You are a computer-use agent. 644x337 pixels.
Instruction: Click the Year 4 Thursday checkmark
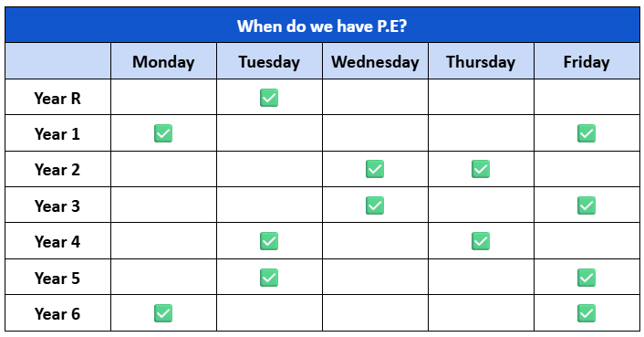[x=481, y=241]
